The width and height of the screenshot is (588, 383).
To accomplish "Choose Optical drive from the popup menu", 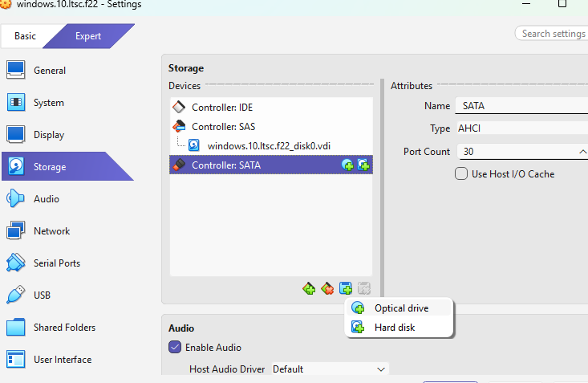I will pos(401,308).
